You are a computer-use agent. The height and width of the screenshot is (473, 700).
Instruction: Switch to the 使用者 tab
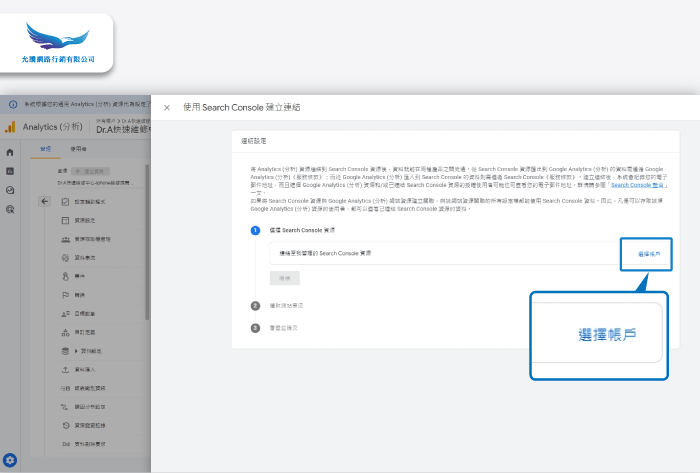tap(78, 148)
